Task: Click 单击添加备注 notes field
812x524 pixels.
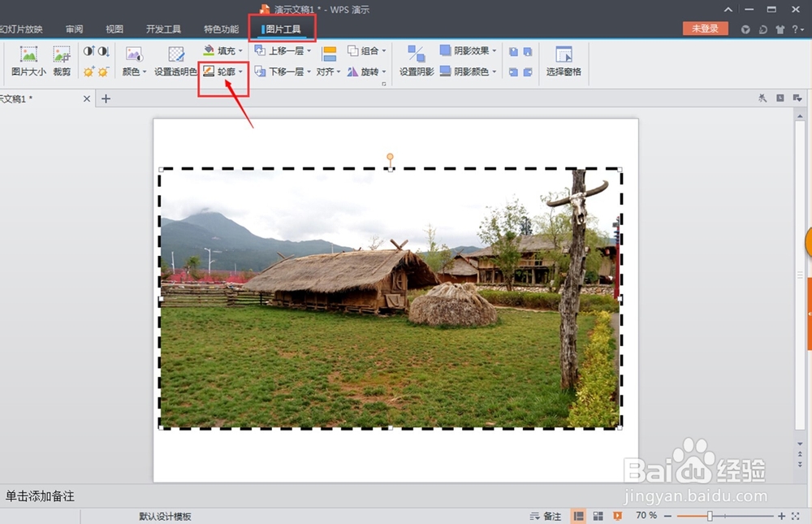Action: click(x=40, y=496)
